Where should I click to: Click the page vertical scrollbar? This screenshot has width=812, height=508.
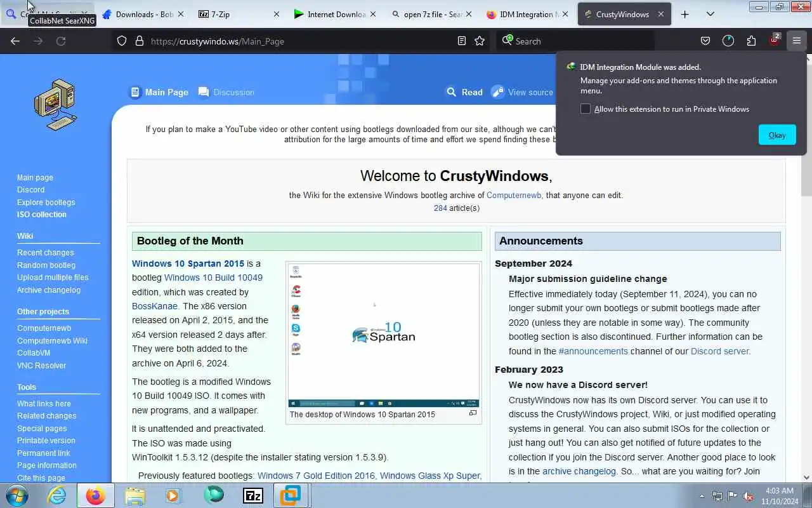(806, 267)
